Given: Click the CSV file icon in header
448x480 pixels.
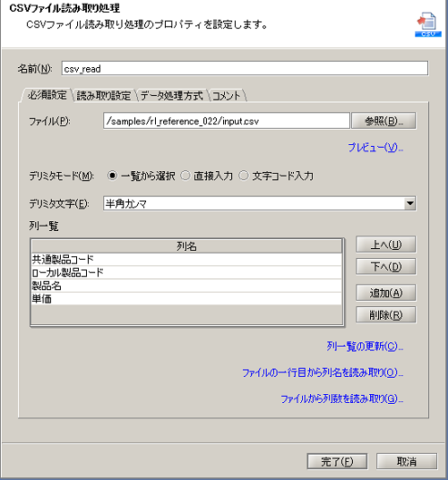Looking at the screenshot, I should [x=427, y=24].
